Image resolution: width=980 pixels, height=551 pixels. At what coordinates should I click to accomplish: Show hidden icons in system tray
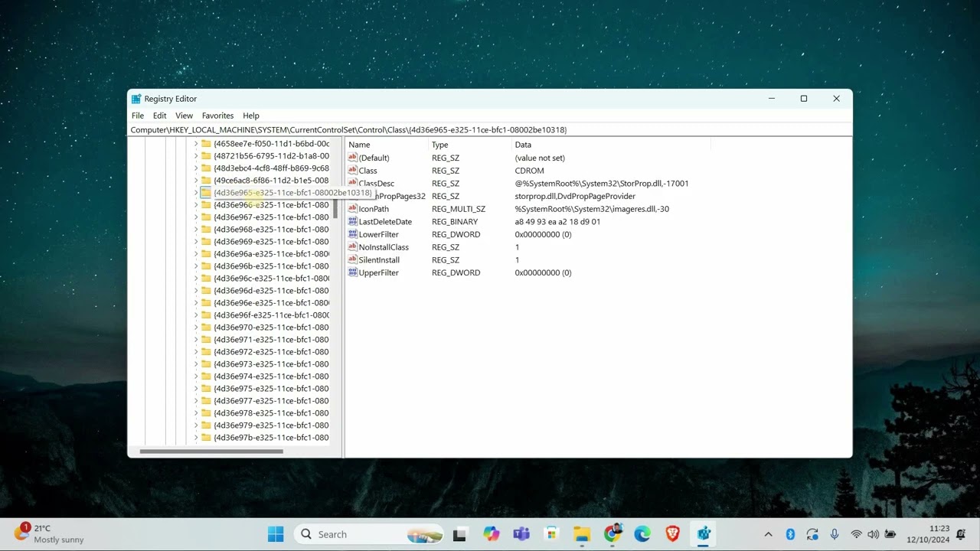click(769, 534)
